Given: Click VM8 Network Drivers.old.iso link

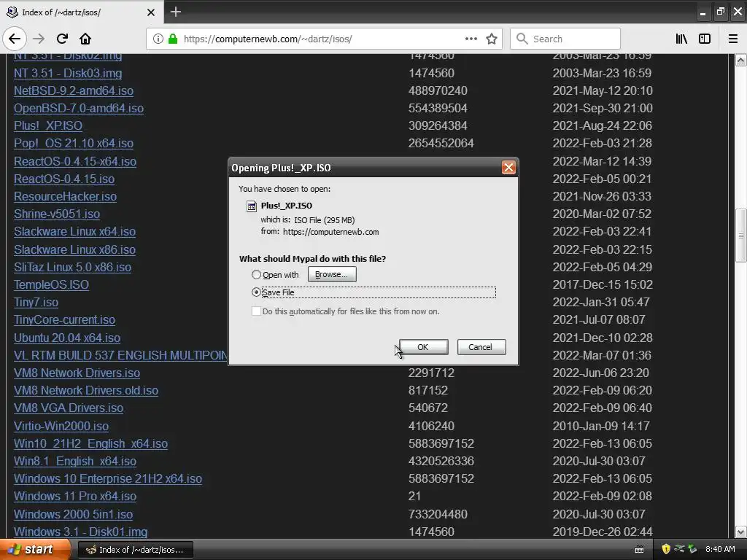Looking at the screenshot, I should (86, 391).
